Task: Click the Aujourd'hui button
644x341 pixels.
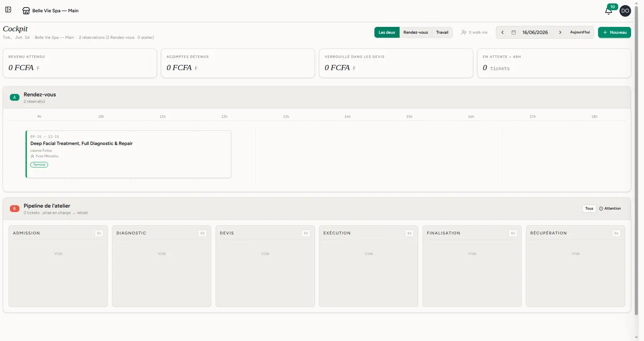Action: (580, 33)
